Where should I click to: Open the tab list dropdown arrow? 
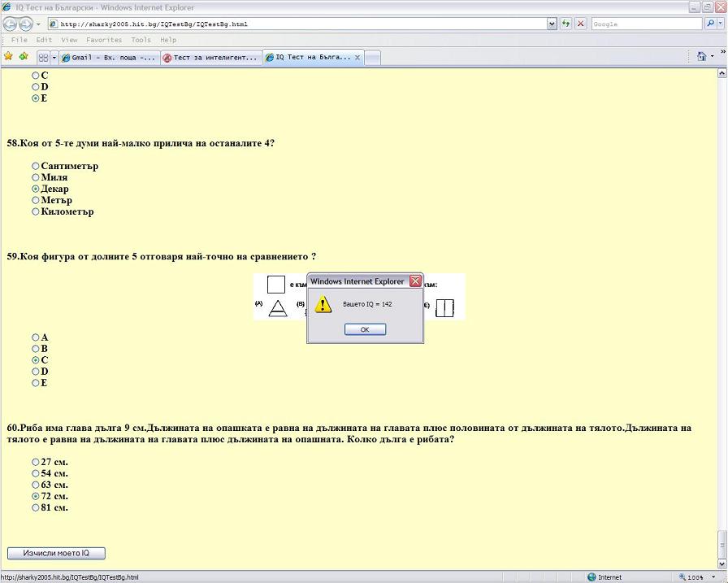(x=54, y=58)
